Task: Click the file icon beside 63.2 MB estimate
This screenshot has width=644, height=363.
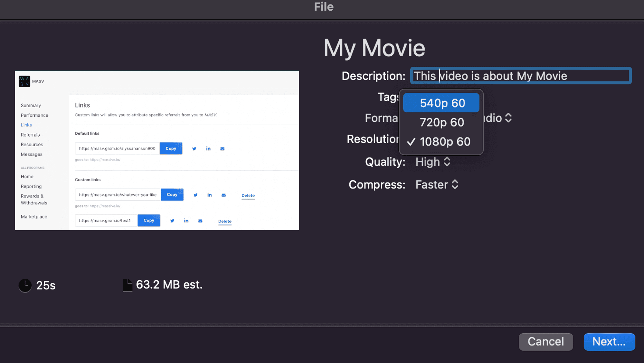Action: (128, 285)
